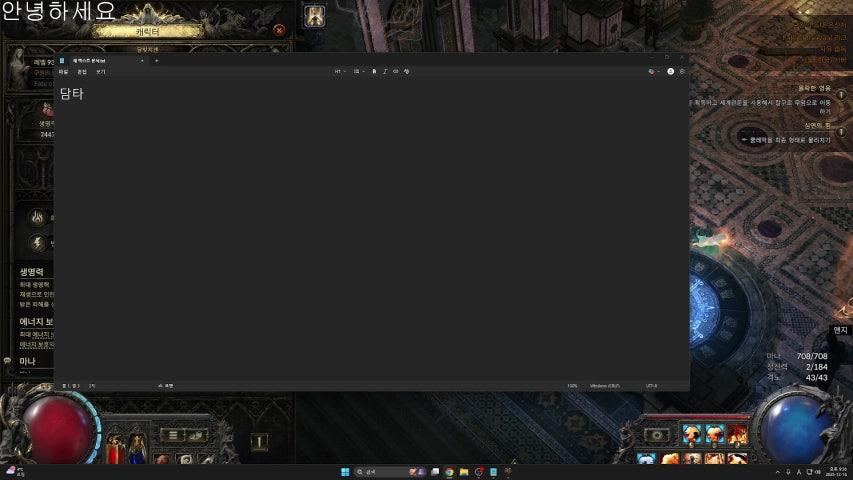Close the game's 캐릭터 character panel
The height and width of the screenshot is (480, 853).
279,30
